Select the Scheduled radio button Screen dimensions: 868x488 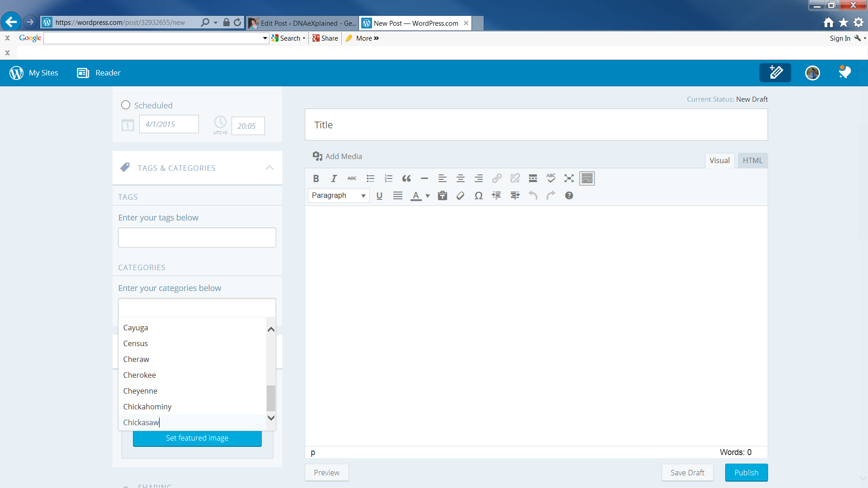point(126,105)
